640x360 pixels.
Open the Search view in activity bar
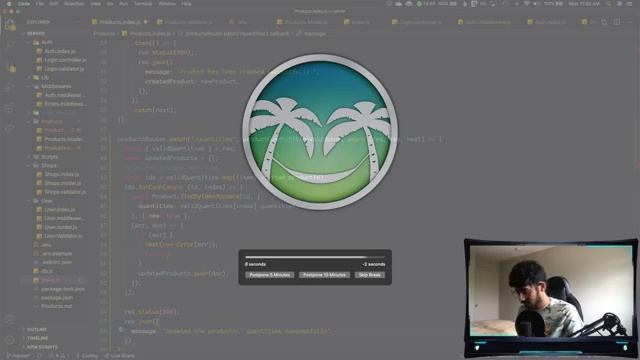tap(10, 45)
